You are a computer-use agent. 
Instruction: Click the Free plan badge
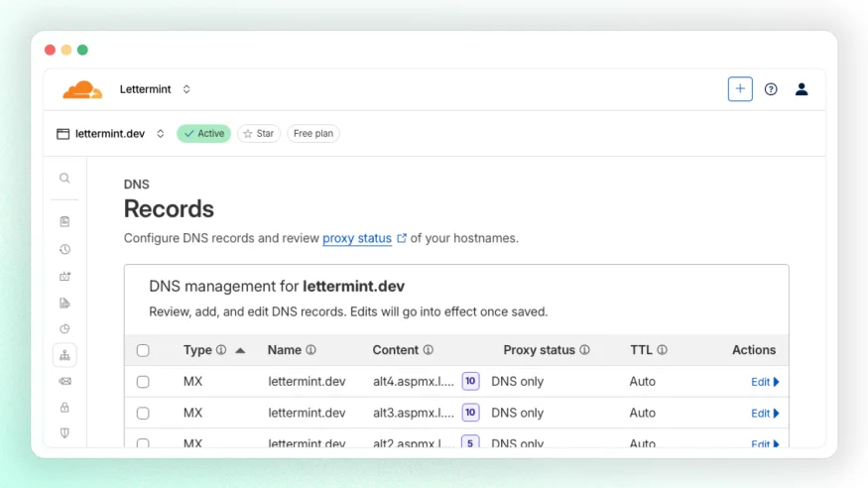click(312, 133)
